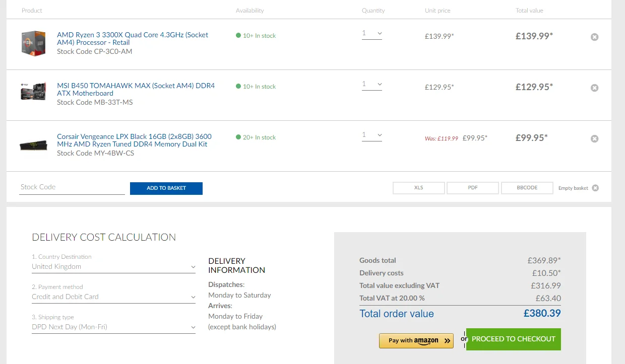
Task: Open Corsair Vengeance memory kit thumbnail
Action: pyautogui.click(x=34, y=145)
